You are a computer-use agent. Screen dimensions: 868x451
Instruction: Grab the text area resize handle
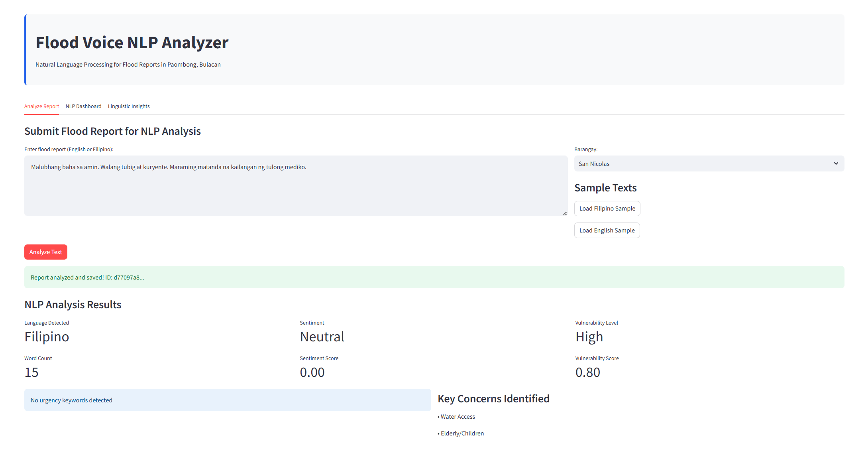point(565,213)
